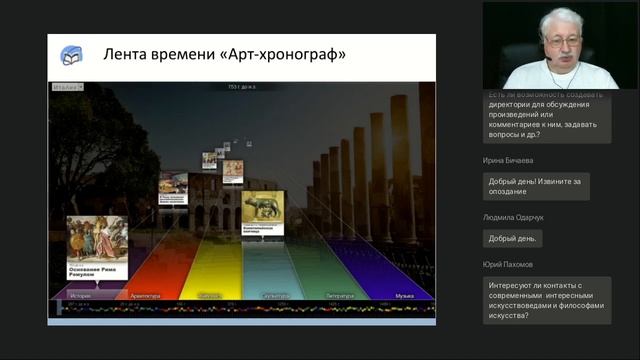The image size is (640, 360).
Task: Click the slide title Лента времени «Арт-хронограф»
Action: point(224,54)
